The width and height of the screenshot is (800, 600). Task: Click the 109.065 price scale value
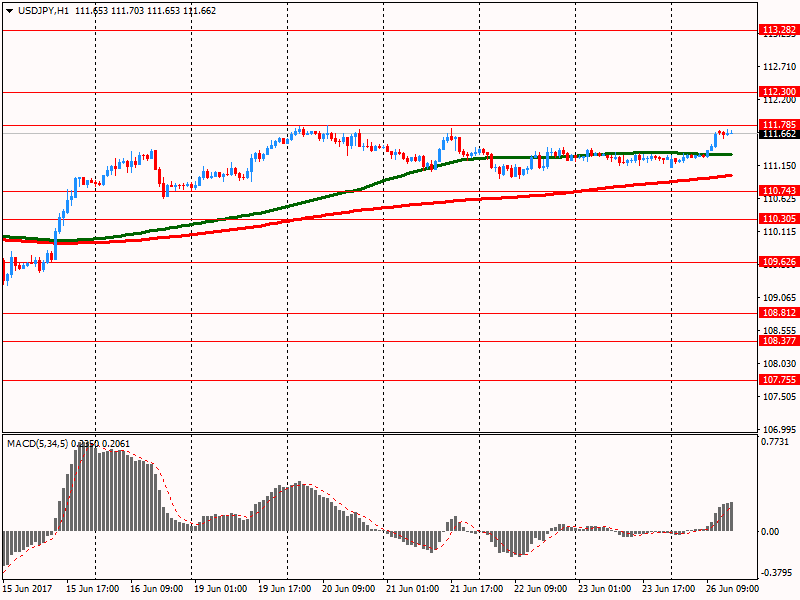pos(779,297)
